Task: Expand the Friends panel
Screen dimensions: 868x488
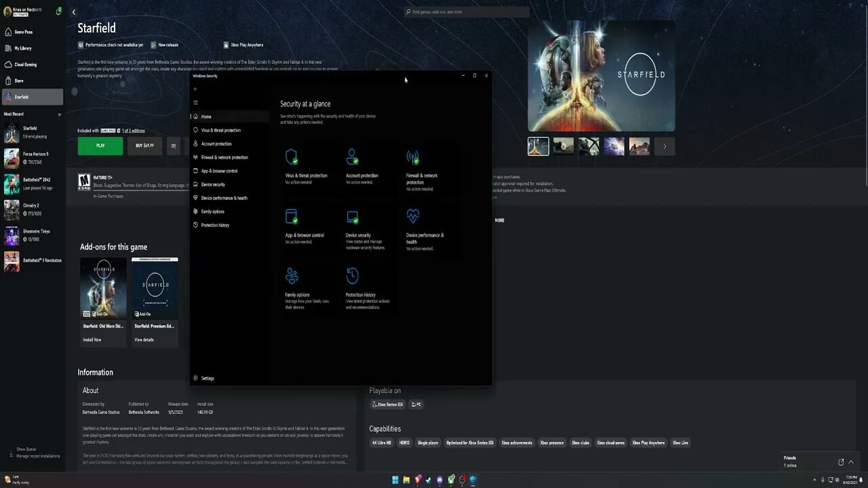Action: click(851, 462)
